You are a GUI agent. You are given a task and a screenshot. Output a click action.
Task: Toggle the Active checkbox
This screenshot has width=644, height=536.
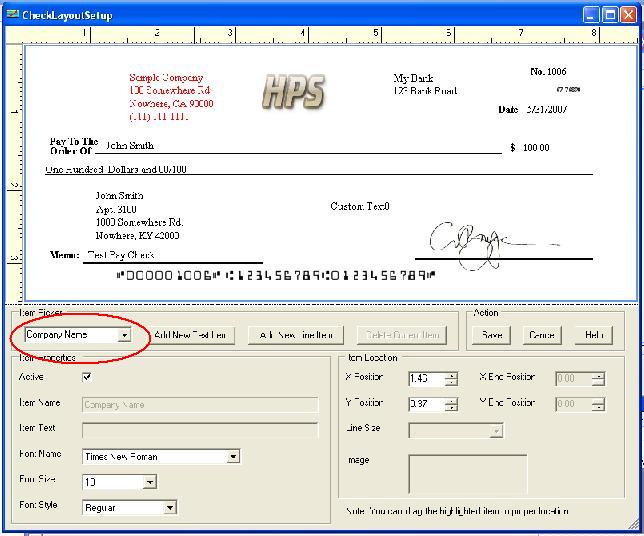87,377
